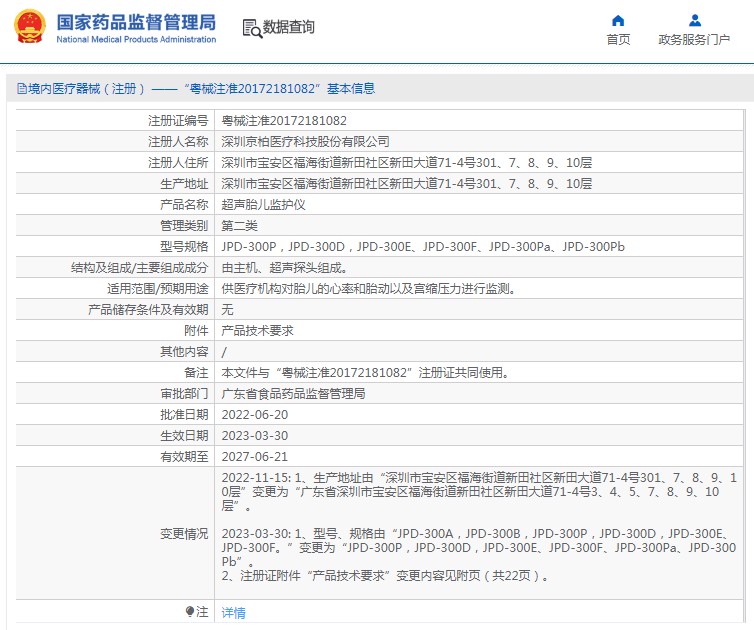This screenshot has height=630, width=754.
Task: Click the house icon above 首页
Action: [618, 20]
